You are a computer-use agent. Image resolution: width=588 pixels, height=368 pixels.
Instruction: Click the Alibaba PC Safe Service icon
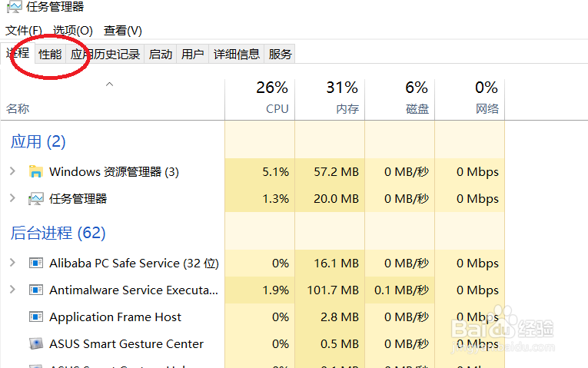[35, 264]
